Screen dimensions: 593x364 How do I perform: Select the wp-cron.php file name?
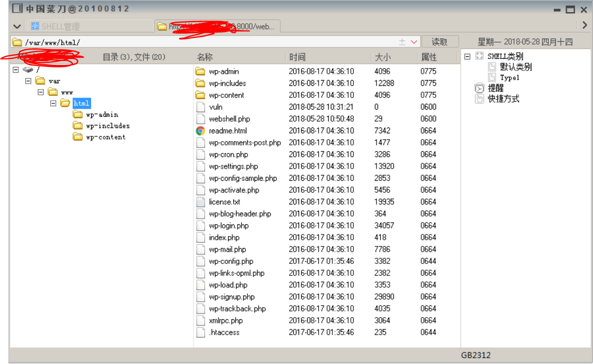229,155
